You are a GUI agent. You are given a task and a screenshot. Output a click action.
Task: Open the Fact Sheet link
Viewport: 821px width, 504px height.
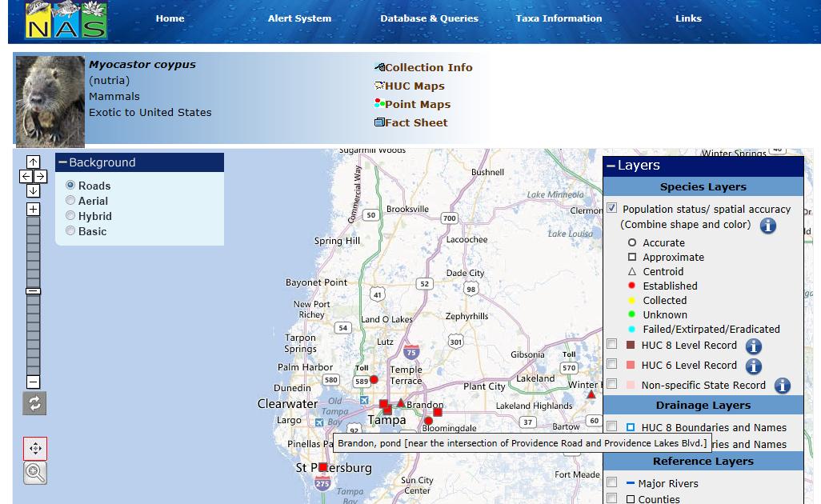(415, 123)
